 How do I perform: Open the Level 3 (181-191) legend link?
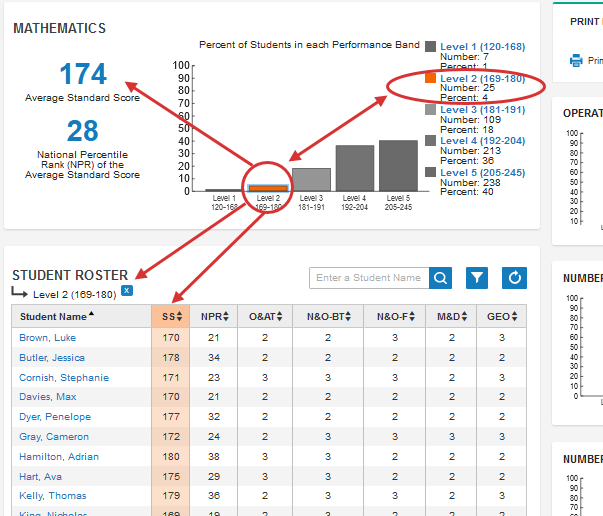tap(482, 110)
